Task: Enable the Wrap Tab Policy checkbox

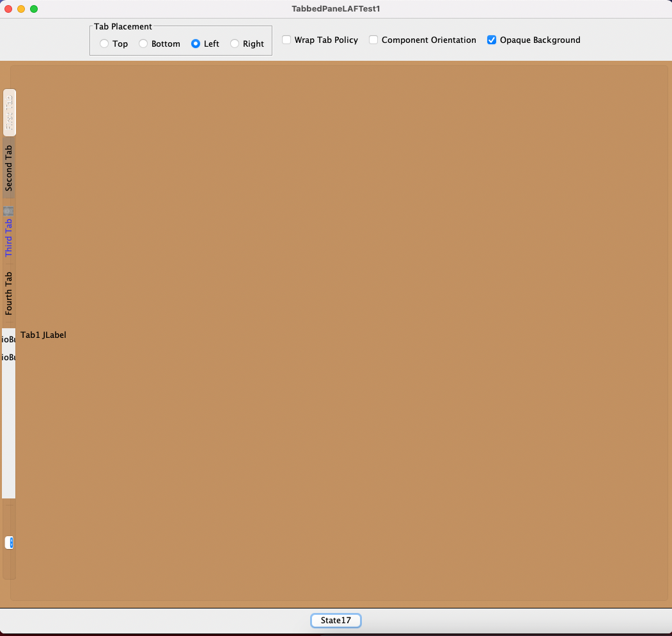Action: tap(286, 40)
